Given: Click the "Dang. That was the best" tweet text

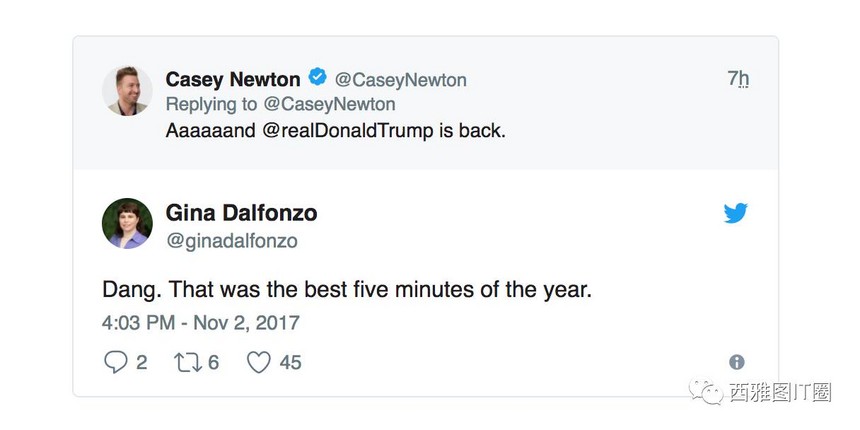Looking at the screenshot, I should pos(347,290).
